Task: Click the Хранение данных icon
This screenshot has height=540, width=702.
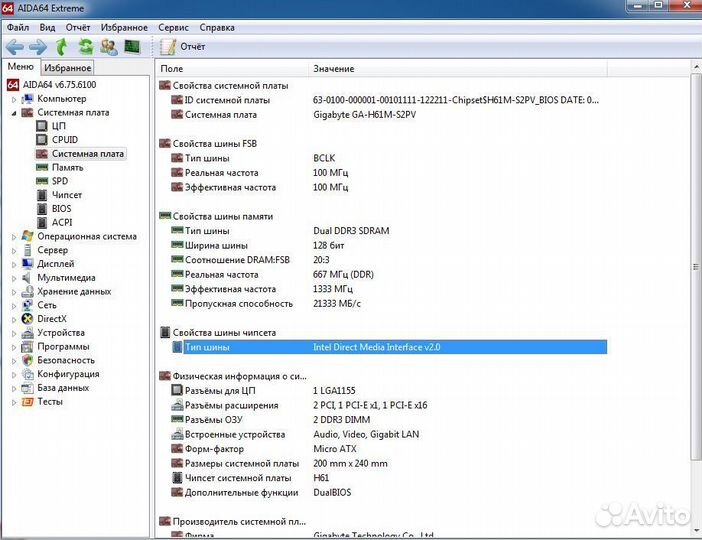Action: (28, 291)
